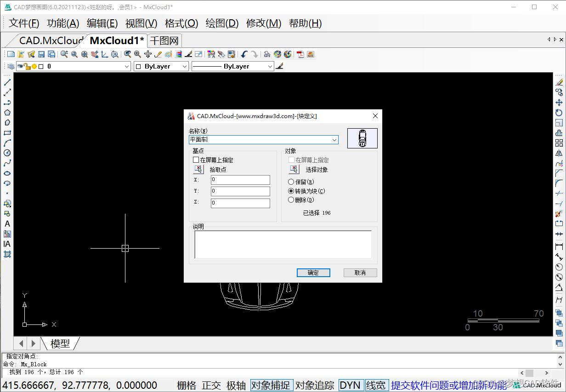The image size is (566, 392).
Task: Switch to the 千图网 tab
Action: (x=165, y=40)
